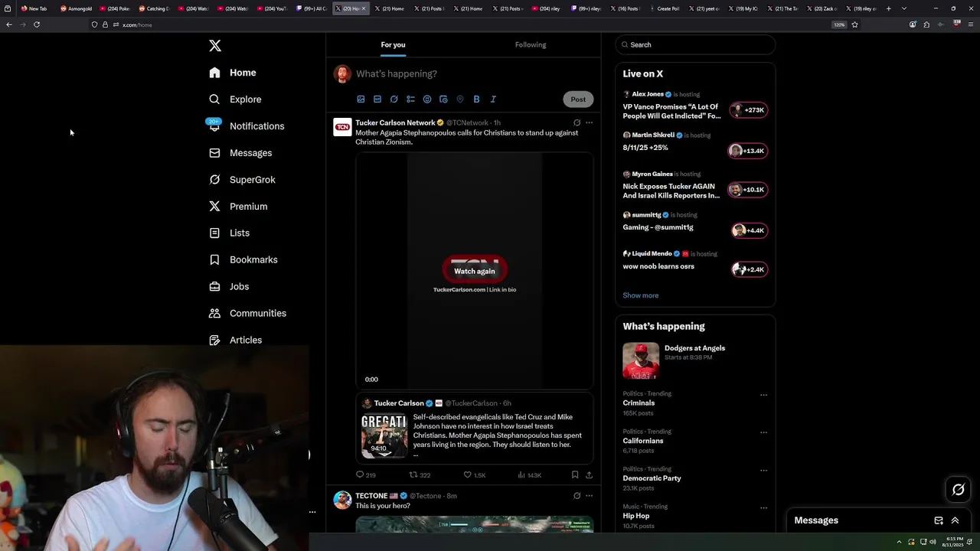Viewport: 980px width, 551px height.
Task: Open more options on TECTONE post
Action: [589, 496]
